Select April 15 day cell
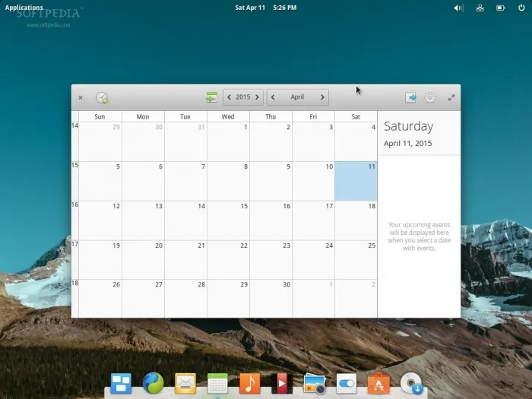The image size is (532, 399). click(228, 220)
